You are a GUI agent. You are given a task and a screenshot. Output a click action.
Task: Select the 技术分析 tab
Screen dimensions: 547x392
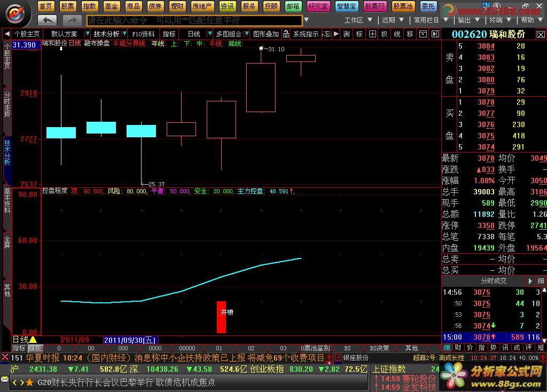[x=106, y=34]
